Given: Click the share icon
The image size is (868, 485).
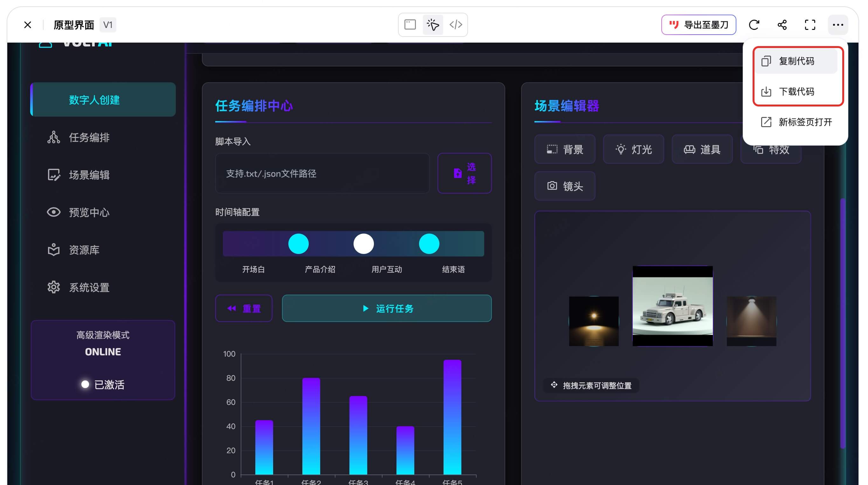Looking at the screenshot, I should click(x=782, y=24).
